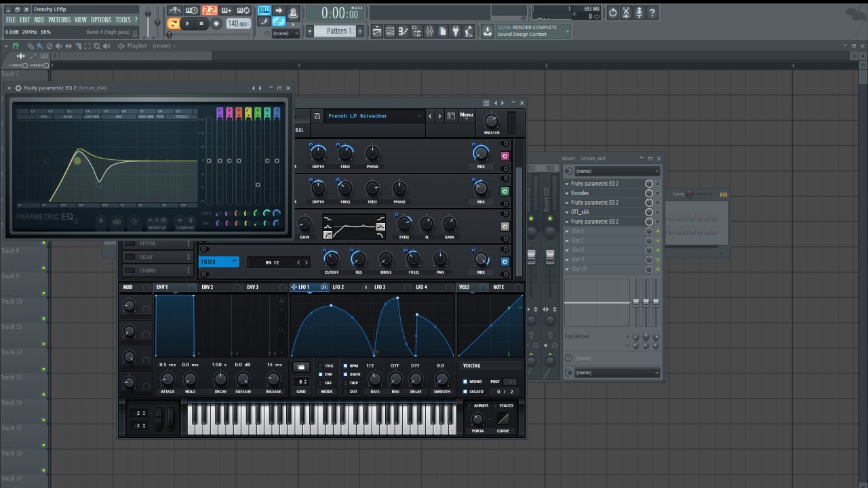Screen dimensions: 868x488
Task: Toggle the LEGATO voicing checkbox
Action: [465, 391]
